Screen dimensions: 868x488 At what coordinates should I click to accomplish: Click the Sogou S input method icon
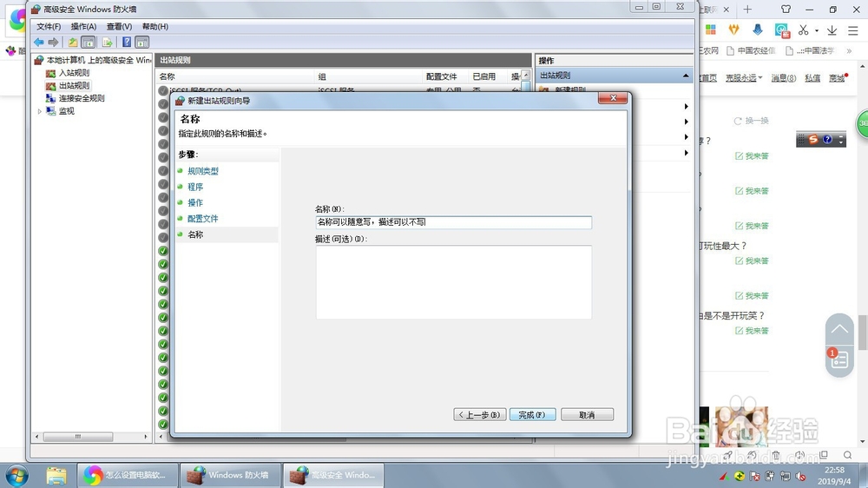812,139
